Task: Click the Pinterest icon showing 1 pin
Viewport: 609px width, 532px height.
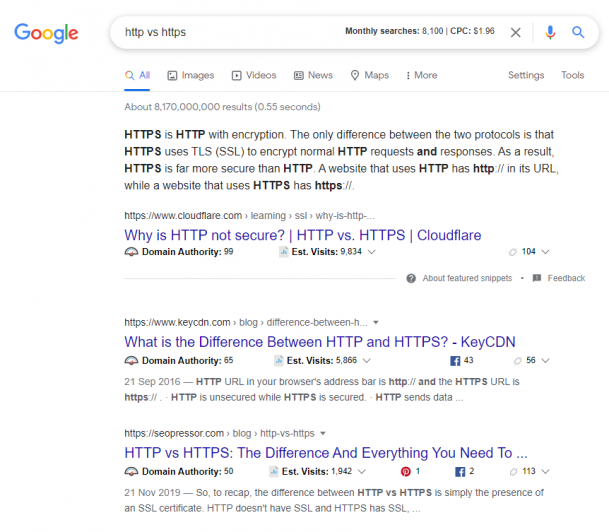Action: 405,471
